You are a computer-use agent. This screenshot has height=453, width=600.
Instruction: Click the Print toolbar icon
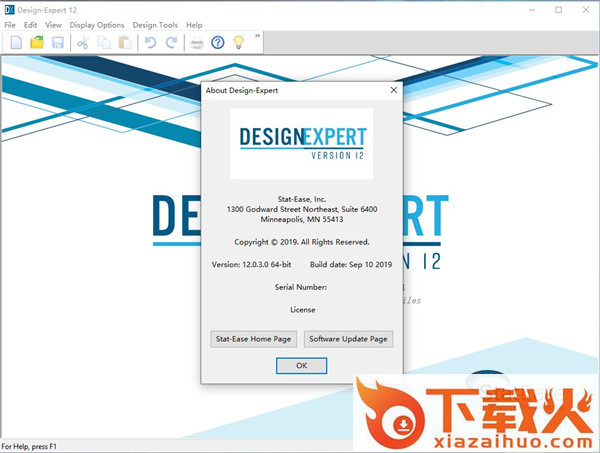(197, 42)
